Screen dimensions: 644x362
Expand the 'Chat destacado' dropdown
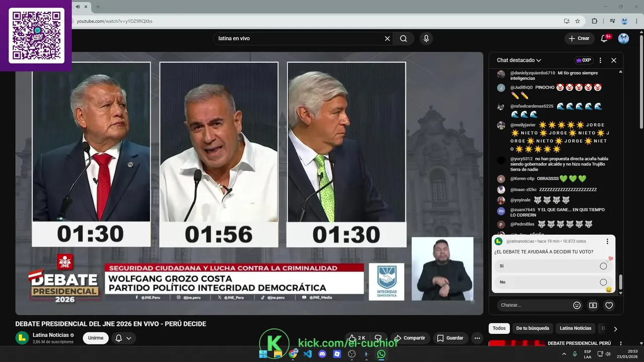pyautogui.click(x=519, y=60)
